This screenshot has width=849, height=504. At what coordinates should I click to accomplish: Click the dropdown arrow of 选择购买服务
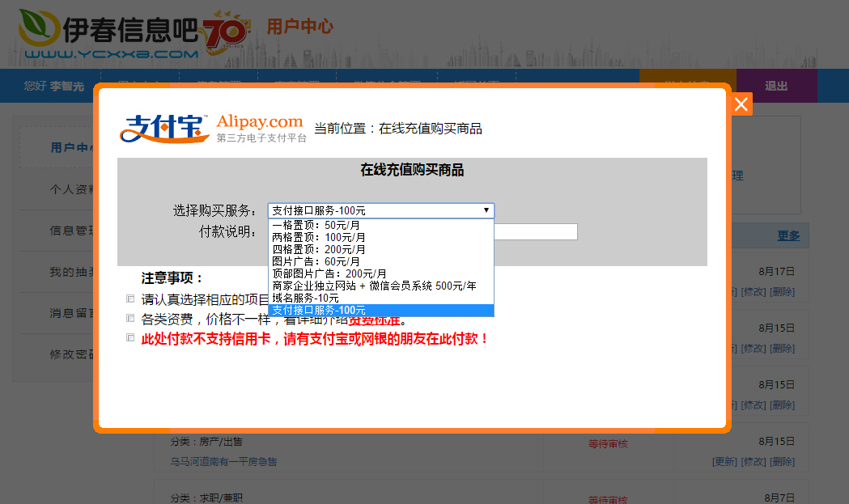tap(486, 210)
